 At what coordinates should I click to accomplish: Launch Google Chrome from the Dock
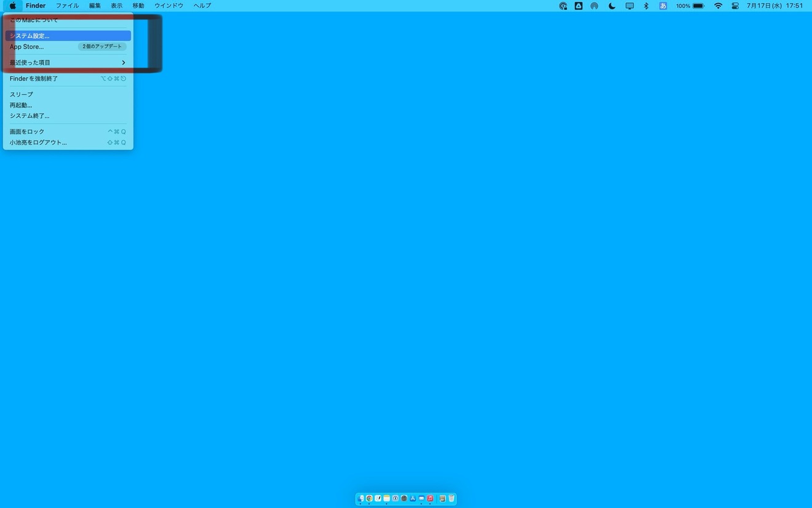(x=369, y=498)
